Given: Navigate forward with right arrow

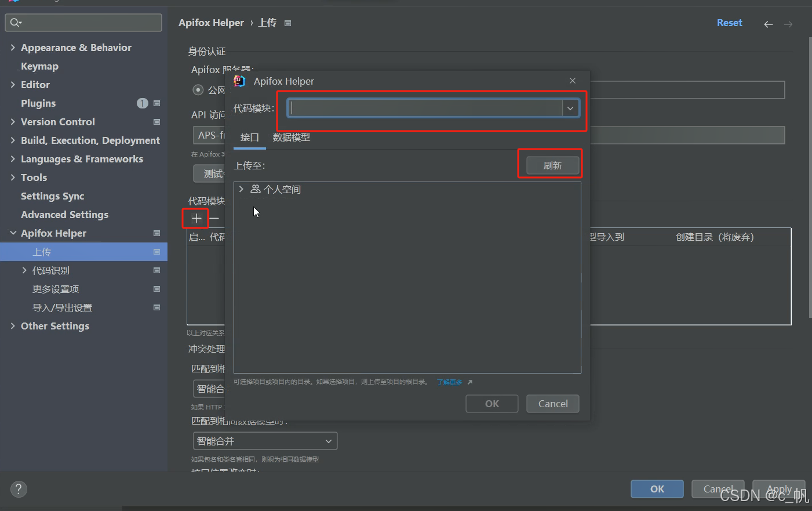Looking at the screenshot, I should 788,24.
